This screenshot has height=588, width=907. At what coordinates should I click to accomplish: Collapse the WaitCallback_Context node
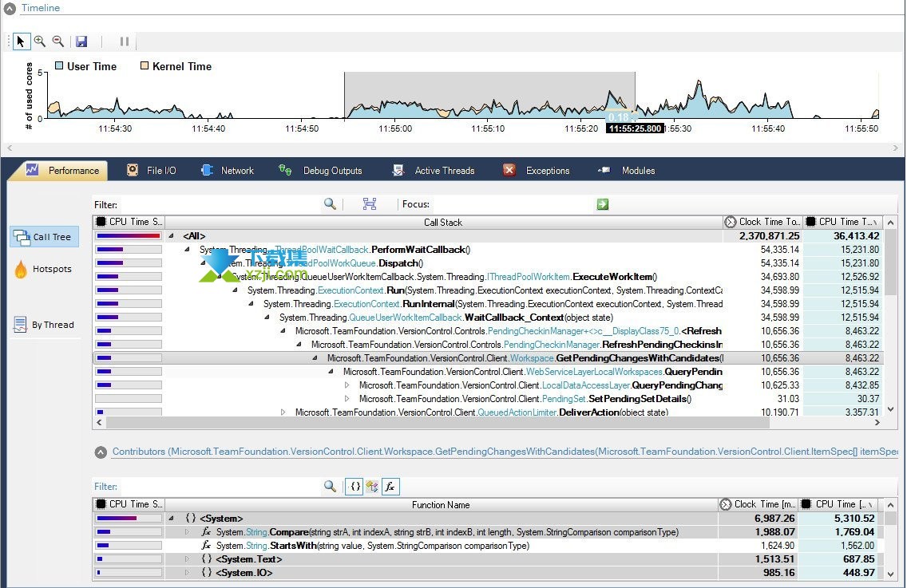267,317
